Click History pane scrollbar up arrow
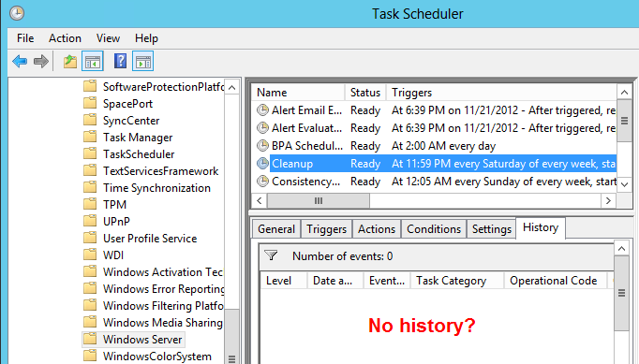The image size is (639, 364). pyautogui.click(x=621, y=248)
